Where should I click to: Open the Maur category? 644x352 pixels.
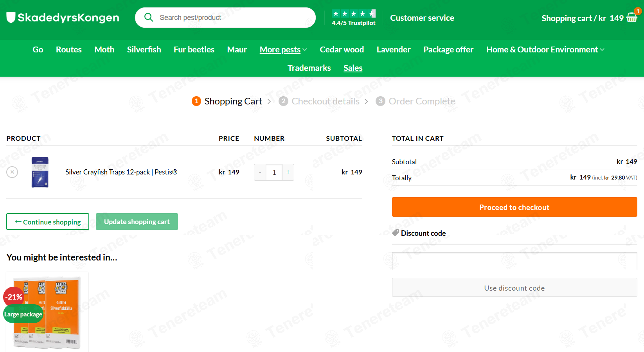pyautogui.click(x=237, y=50)
